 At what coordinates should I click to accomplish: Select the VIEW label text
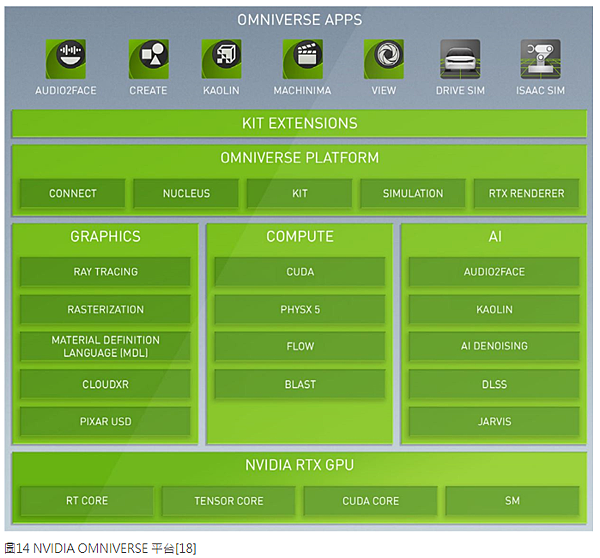(383, 91)
